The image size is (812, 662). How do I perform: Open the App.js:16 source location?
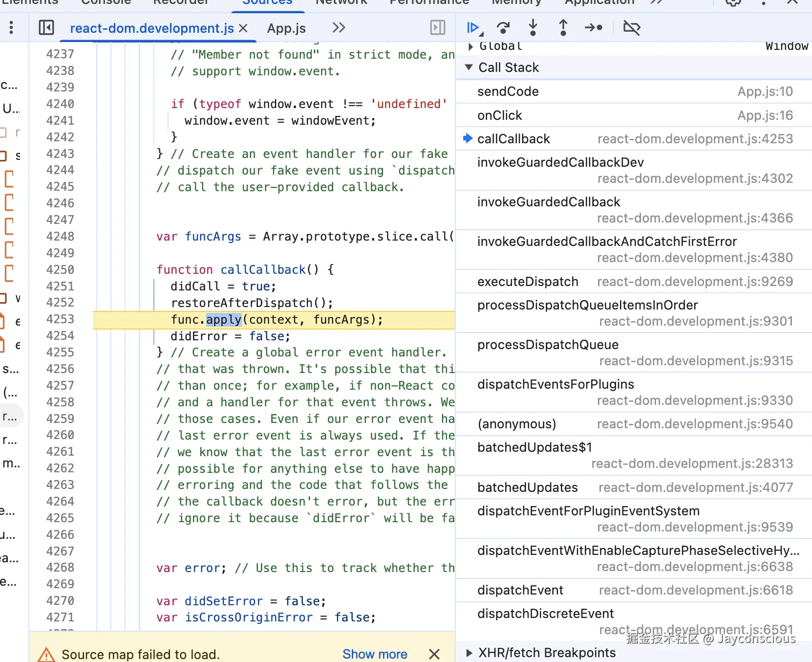click(x=765, y=115)
